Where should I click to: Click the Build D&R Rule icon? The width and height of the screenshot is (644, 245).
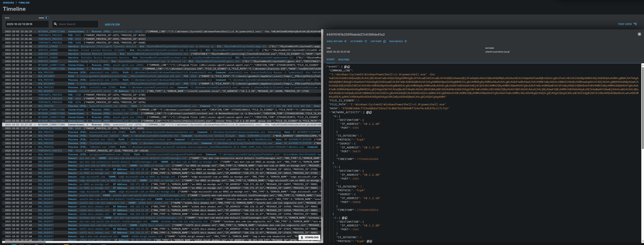click(405, 41)
